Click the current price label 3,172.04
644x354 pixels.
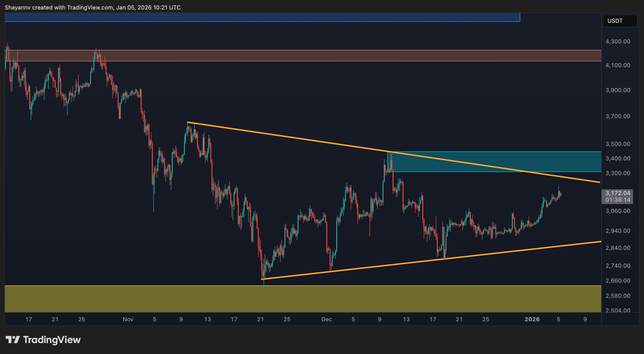click(618, 193)
